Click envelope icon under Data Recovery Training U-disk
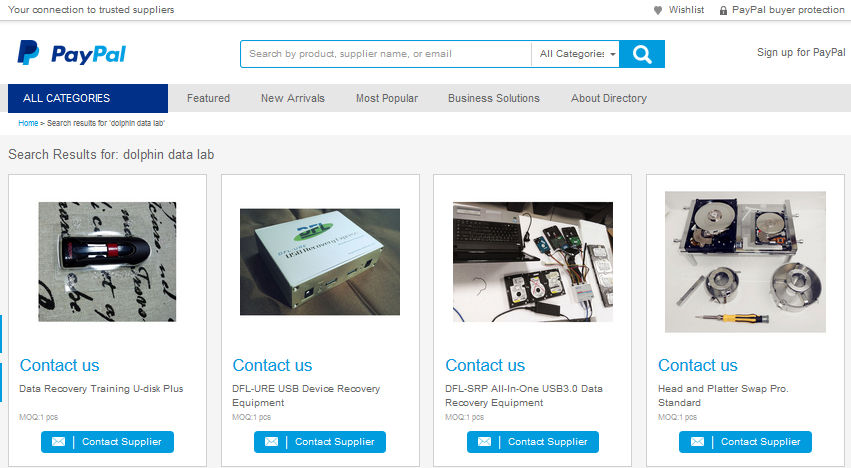 click(58, 442)
